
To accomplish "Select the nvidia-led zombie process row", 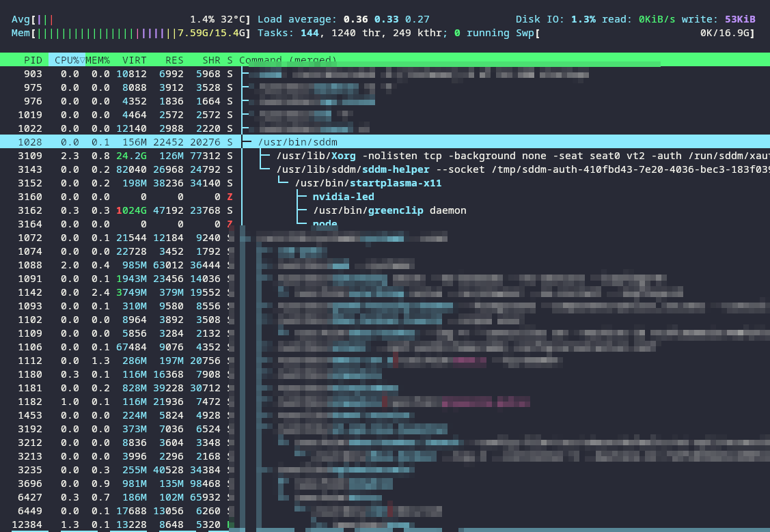I will click(x=385, y=197).
